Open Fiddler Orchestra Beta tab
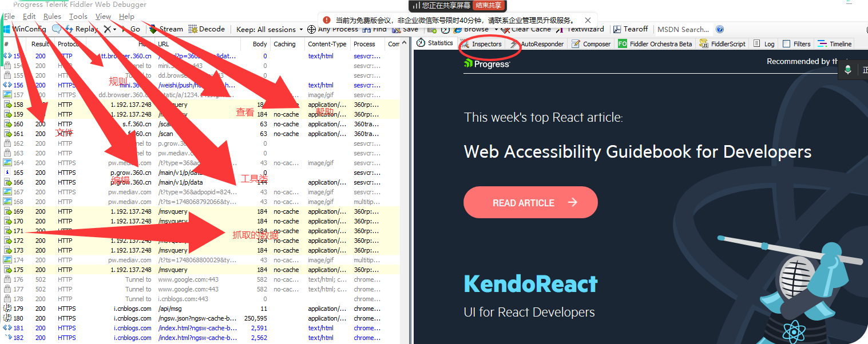Screen dimensions: 868x344 click(x=655, y=44)
